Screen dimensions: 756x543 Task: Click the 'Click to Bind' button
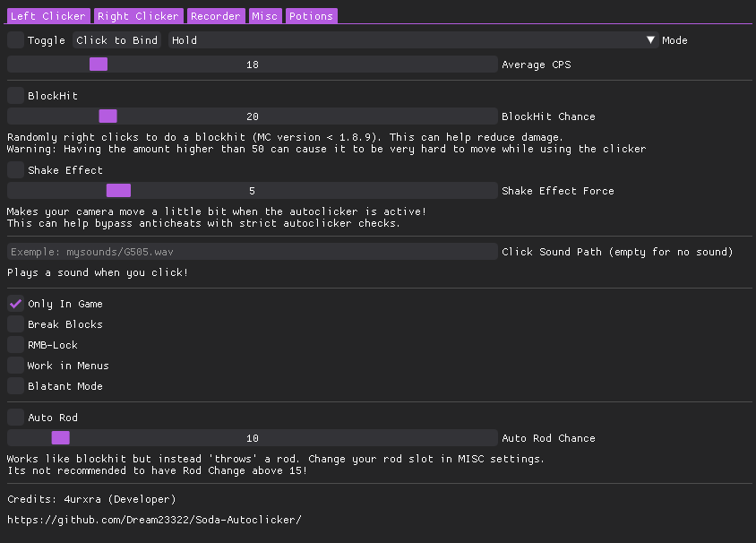[116, 40]
